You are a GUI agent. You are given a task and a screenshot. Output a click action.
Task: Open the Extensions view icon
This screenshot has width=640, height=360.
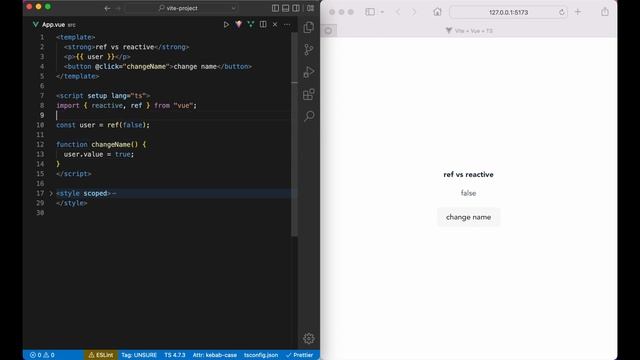tap(309, 95)
